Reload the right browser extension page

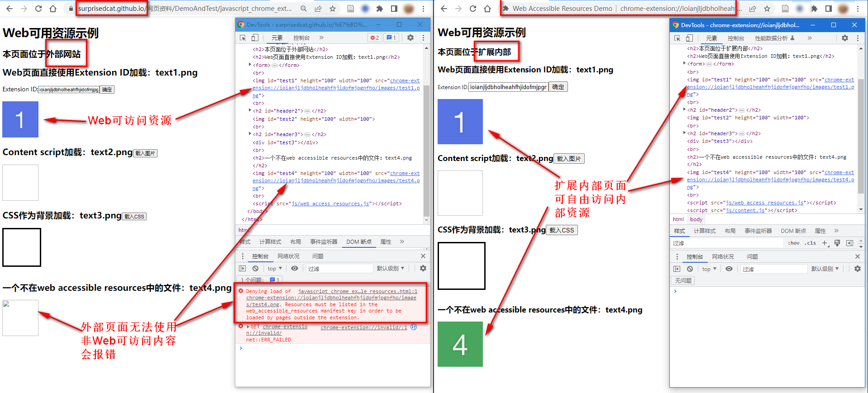(473, 9)
